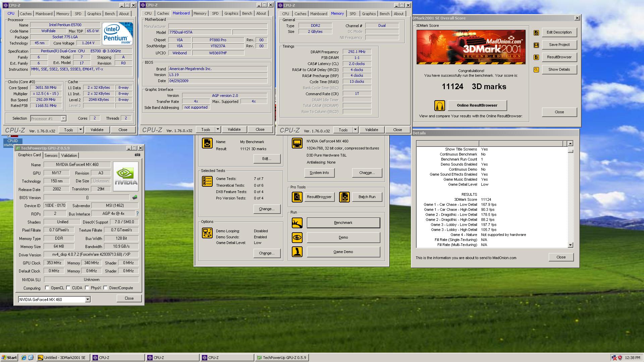
Task: Expand Tools arrow in Memory window
Action: tap(355, 130)
